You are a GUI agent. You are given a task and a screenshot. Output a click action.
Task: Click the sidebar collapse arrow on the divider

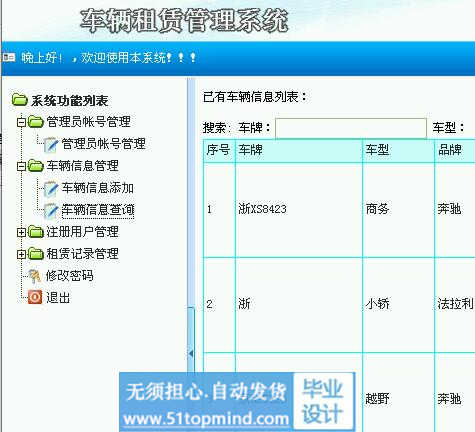(191, 353)
